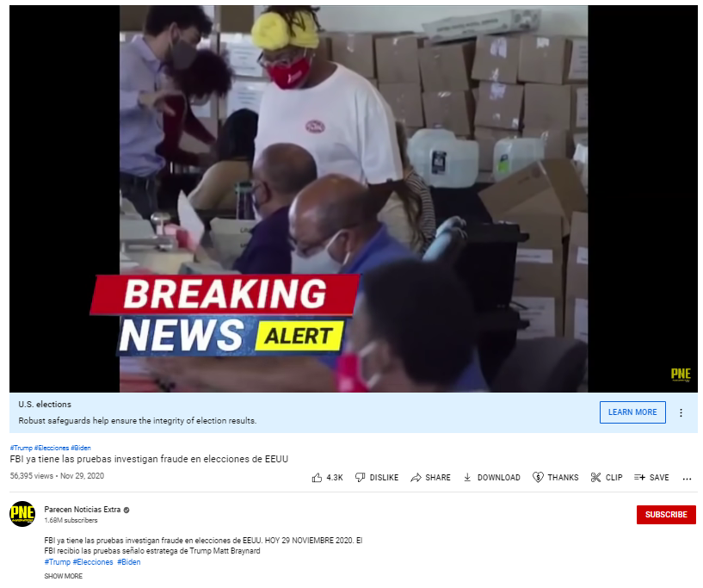Click the download arrow icon

coord(467,478)
